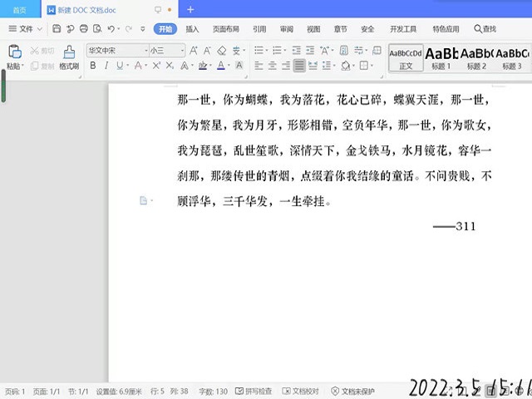The image size is (532, 399).
Task: Expand the quick access toolbar customize arrow
Action: click(x=143, y=29)
